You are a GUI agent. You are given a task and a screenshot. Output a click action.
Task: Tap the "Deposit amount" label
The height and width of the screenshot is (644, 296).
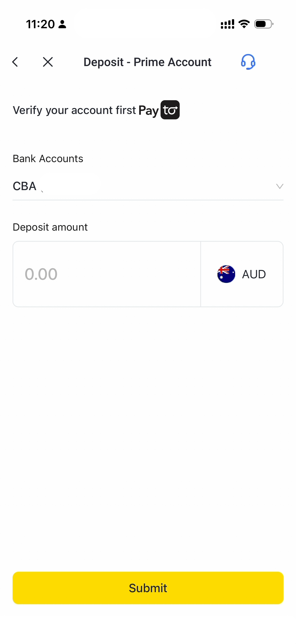coord(50,227)
